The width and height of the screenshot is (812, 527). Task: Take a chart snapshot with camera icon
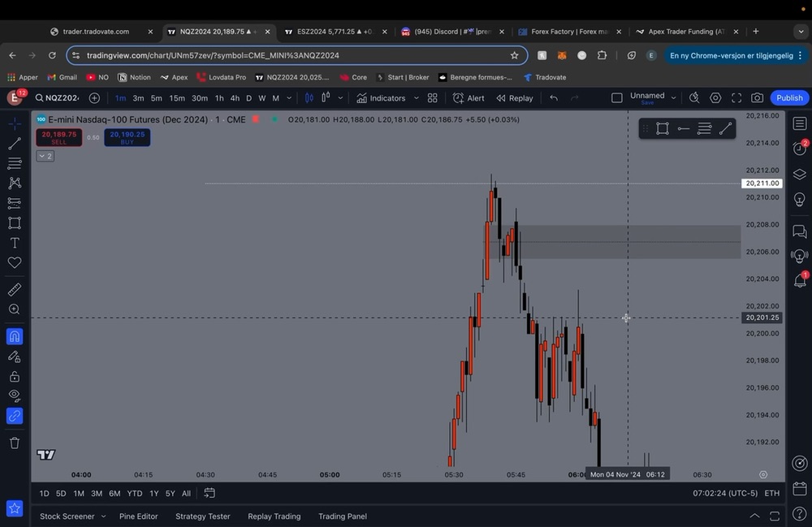[757, 97]
